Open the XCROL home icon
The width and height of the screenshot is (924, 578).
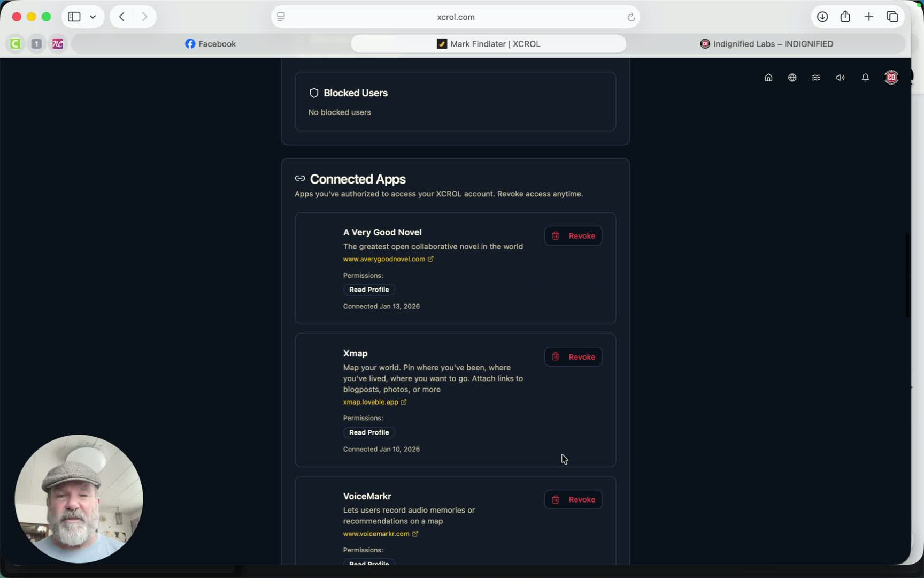tap(768, 78)
